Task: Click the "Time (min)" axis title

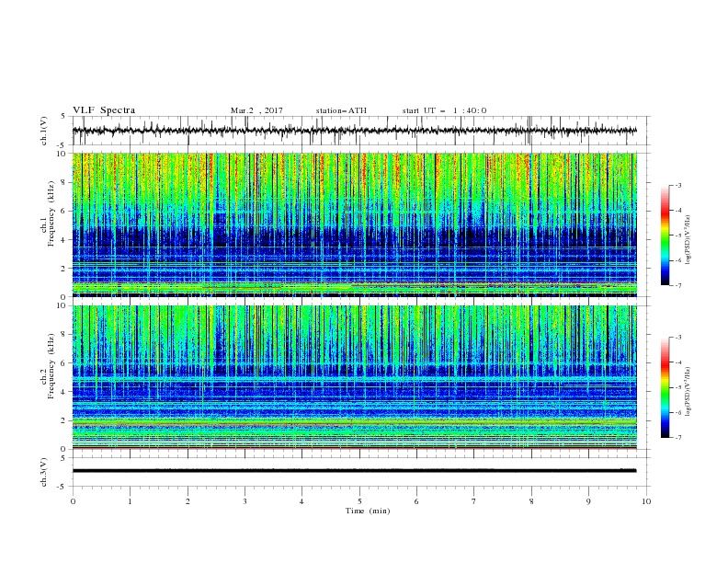Action: [x=368, y=511]
